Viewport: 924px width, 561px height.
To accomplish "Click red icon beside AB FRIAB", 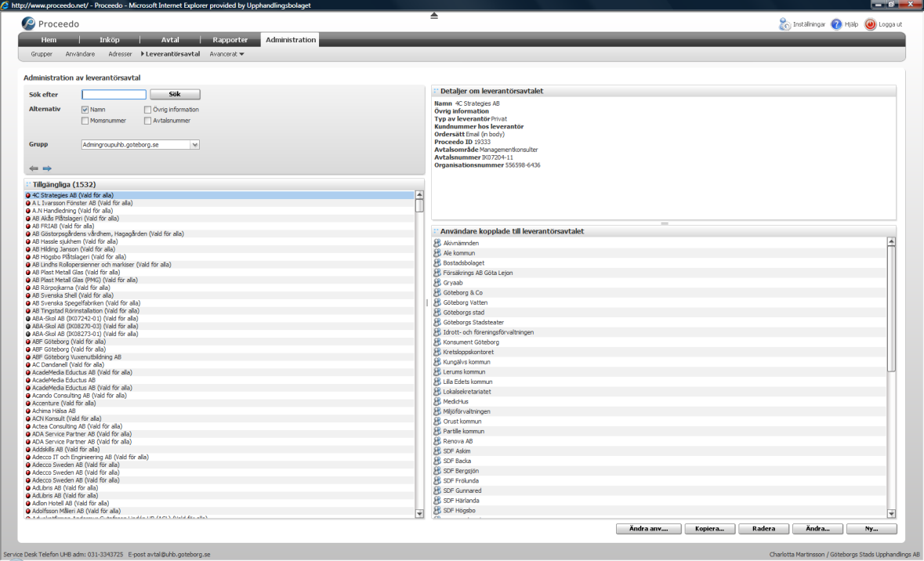I will coord(27,226).
